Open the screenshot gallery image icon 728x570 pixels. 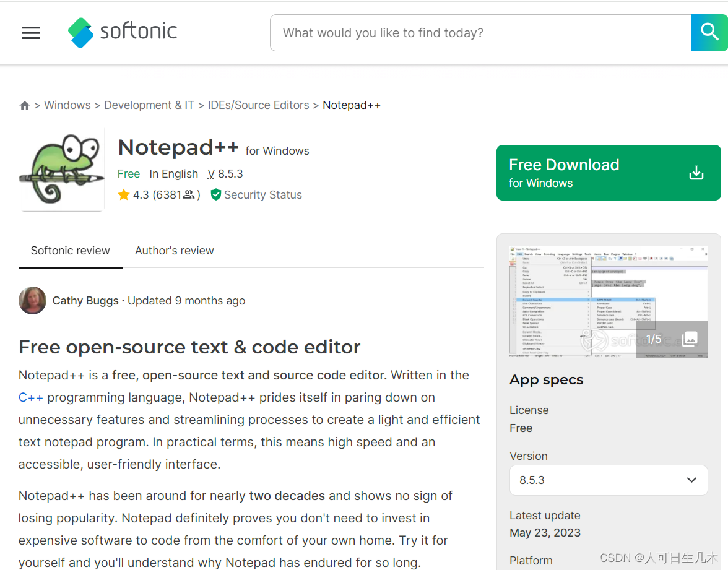(x=690, y=339)
